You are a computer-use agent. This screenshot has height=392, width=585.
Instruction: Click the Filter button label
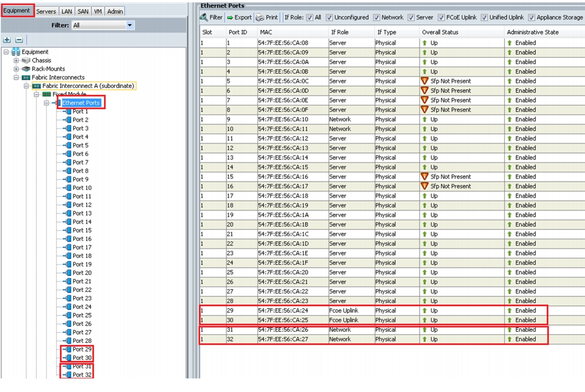pos(216,17)
